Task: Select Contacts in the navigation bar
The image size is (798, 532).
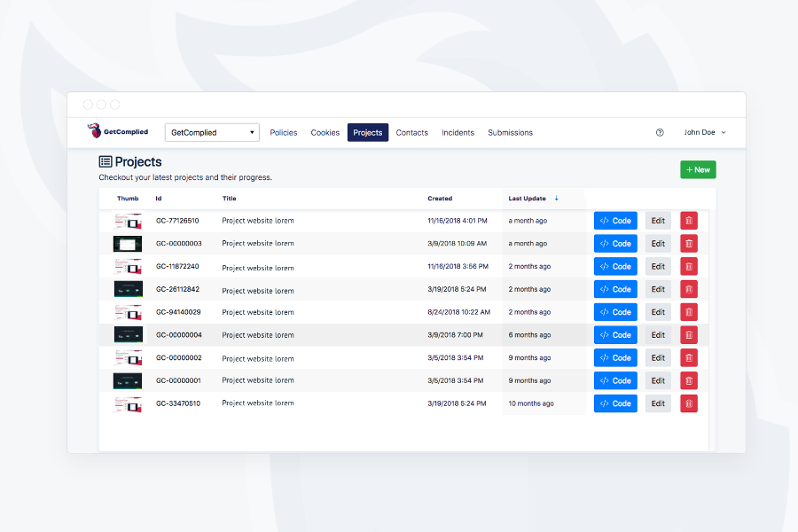Action: (411, 132)
